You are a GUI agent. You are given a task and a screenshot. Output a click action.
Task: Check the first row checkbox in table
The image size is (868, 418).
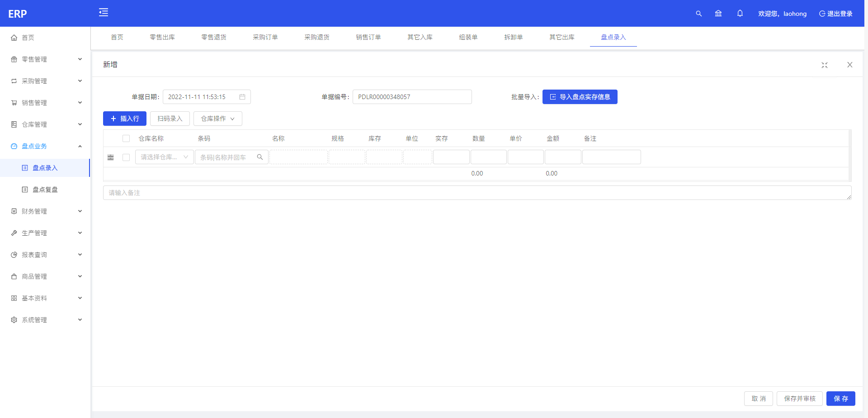(126, 157)
